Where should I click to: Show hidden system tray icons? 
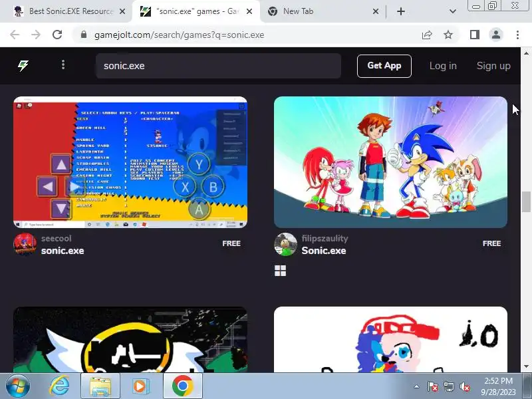coord(417,386)
